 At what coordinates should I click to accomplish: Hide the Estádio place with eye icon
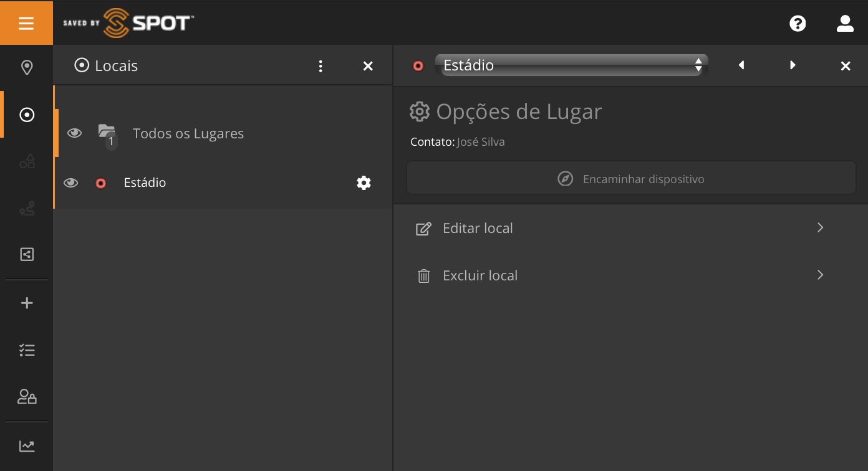coord(71,183)
